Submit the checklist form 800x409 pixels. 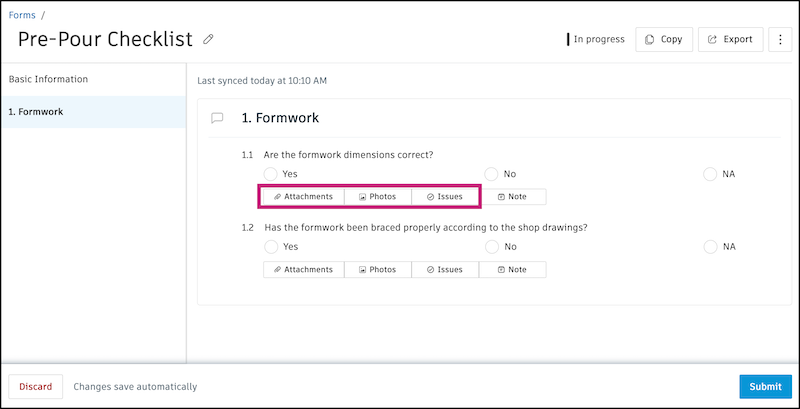click(765, 387)
